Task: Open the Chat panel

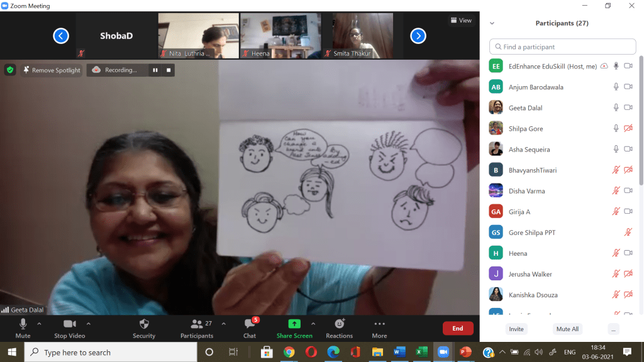Action: point(250,324)
